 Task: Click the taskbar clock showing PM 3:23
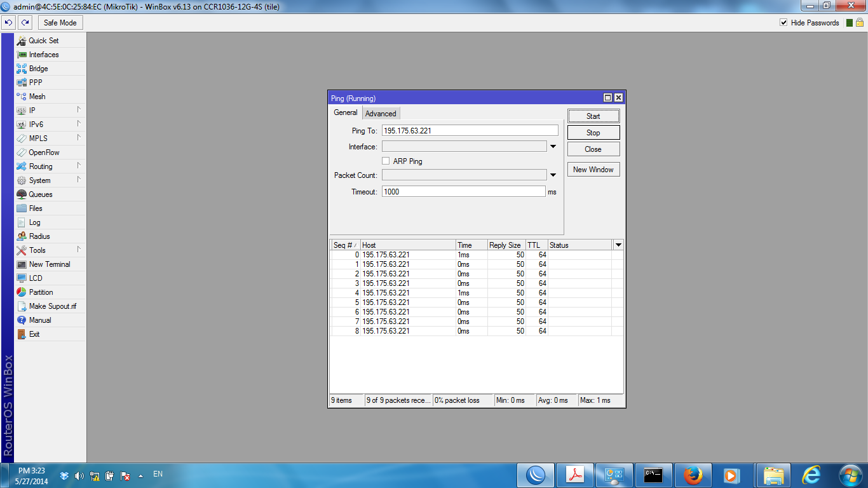[x=32, y=476]
